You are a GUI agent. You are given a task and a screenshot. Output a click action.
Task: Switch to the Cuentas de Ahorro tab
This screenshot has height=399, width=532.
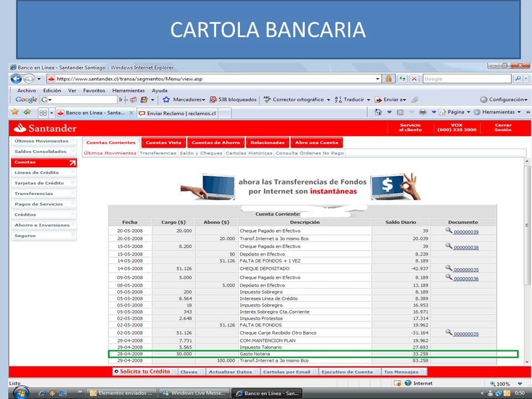point(216,142)
